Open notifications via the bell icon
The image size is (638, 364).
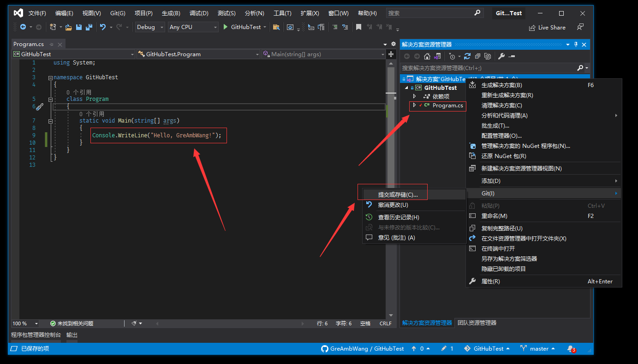571,349
